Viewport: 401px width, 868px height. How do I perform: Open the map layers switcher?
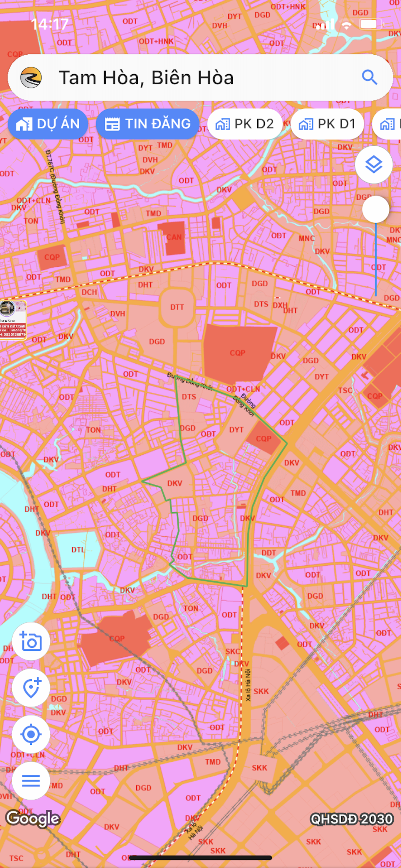click(x=374, y=165)
